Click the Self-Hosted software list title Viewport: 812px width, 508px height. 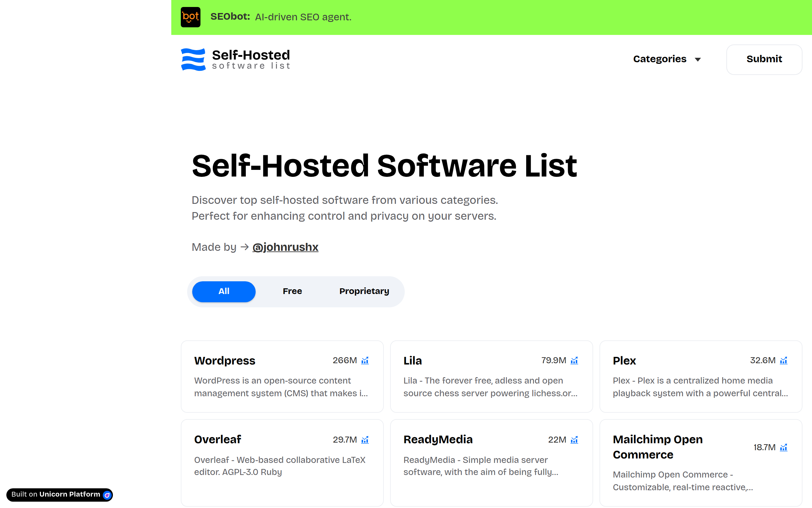point(251,59)
